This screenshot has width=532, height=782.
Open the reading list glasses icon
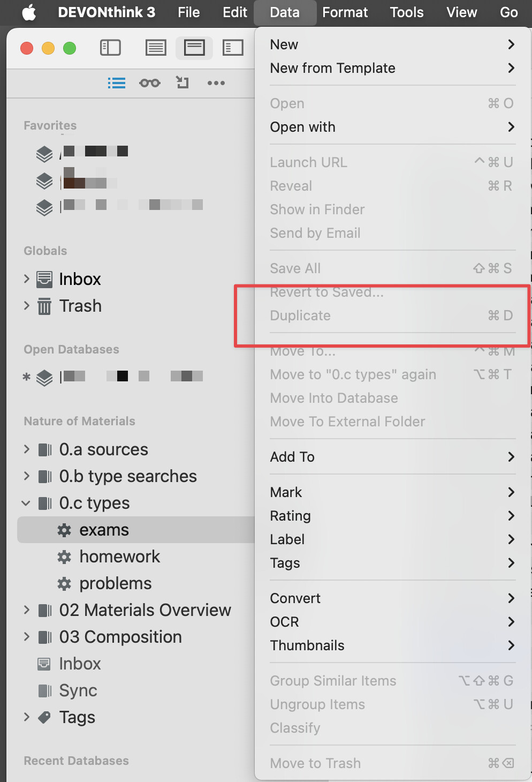(x=150, y=83)
